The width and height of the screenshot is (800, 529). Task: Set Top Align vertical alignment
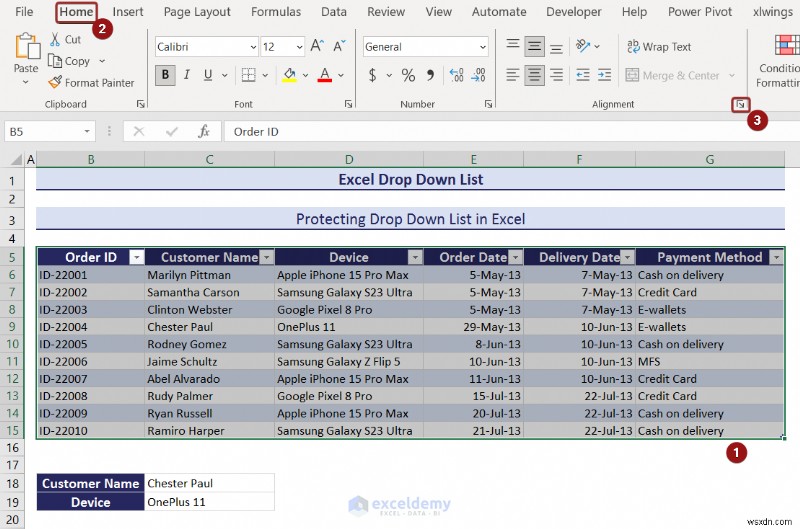pyautogui.click(x=513, y=46)
